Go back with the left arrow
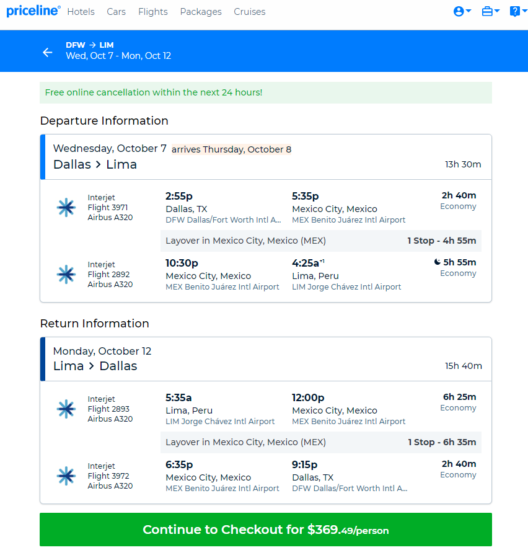 tap(47, 52)
